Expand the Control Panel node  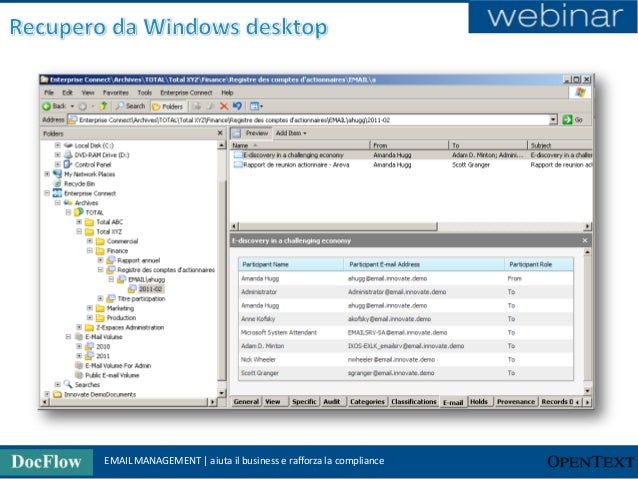58,164
